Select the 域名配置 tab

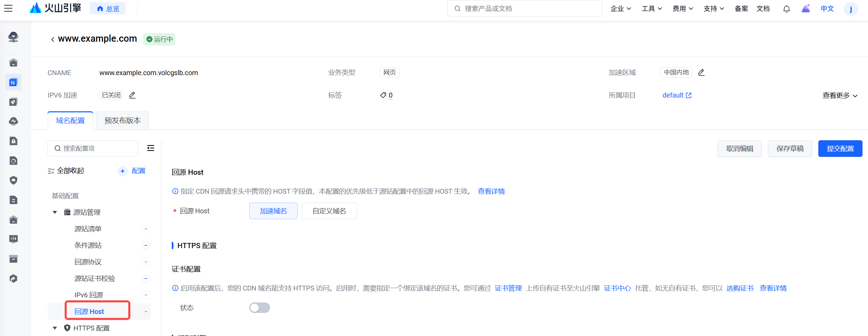coord(70,121)
